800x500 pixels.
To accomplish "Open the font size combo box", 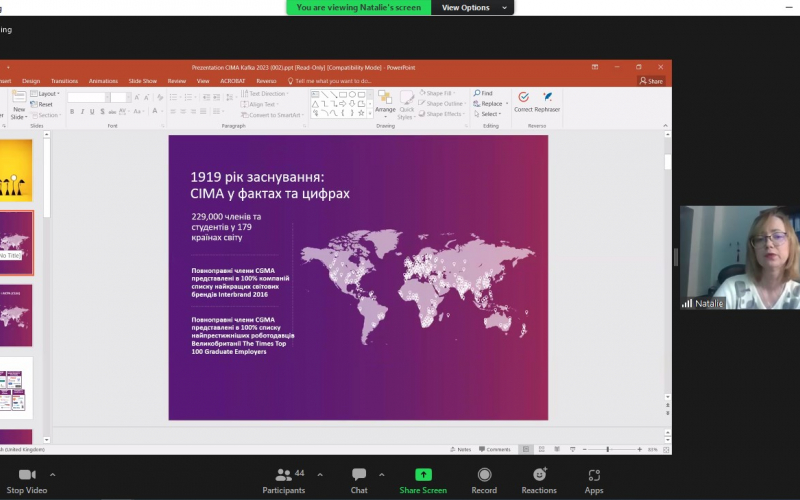I will coord(120,97).
